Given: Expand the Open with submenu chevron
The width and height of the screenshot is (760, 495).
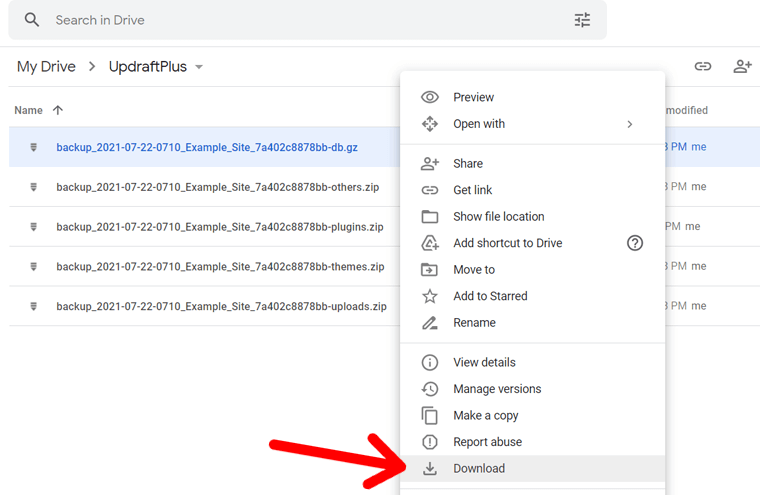Looking at the screenshot, I should point(630,124).
